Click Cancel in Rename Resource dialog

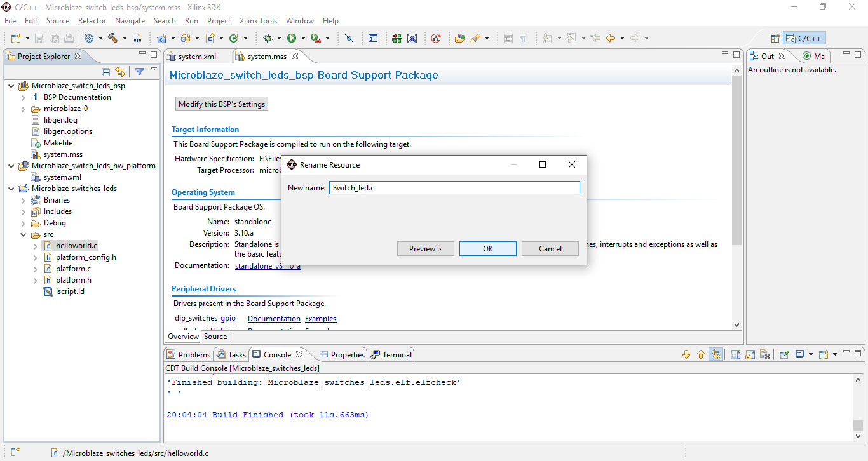tap(550, 249)
